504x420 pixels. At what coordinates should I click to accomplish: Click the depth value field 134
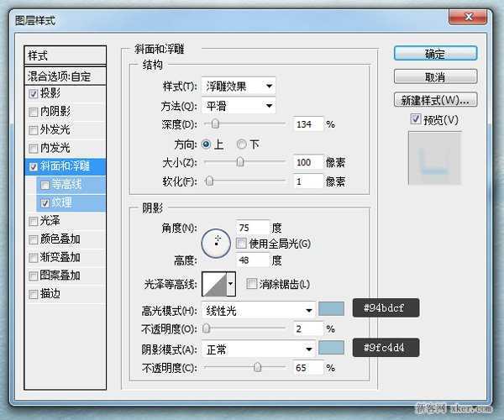click(308, 124)
